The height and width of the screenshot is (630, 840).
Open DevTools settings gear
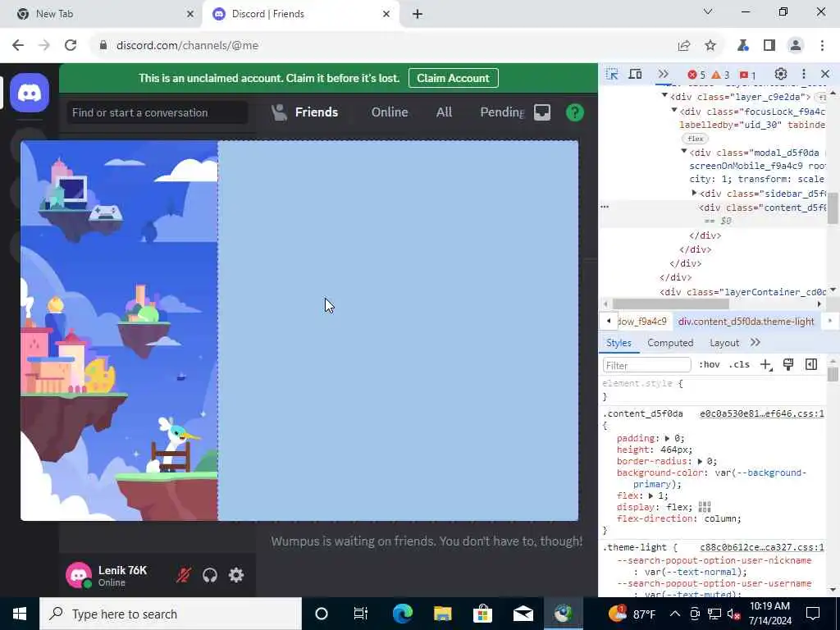click(x=781, y=74)
